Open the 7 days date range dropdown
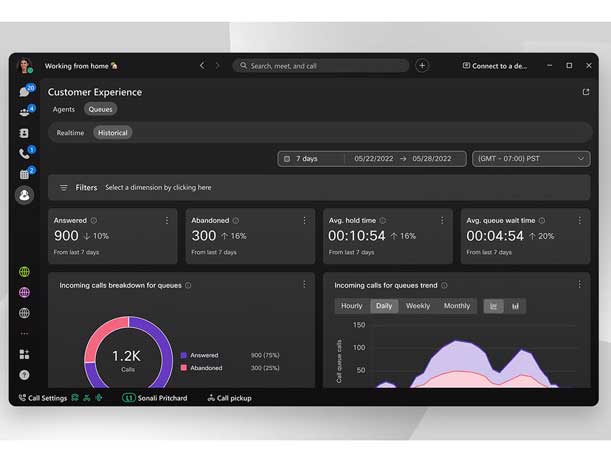Viewport: 611px width, 458px height. pyautogui.click(x=312, y=159)
